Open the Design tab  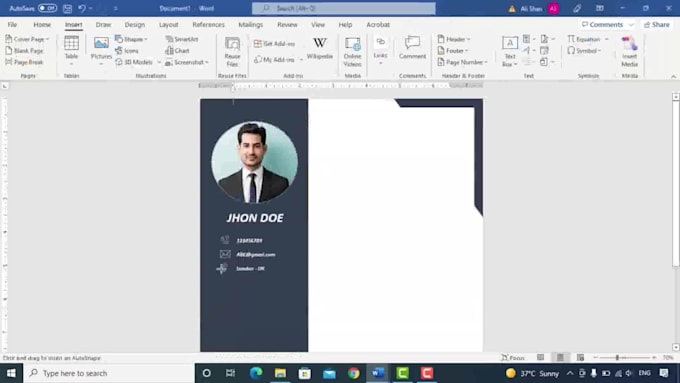click(134, 25)
